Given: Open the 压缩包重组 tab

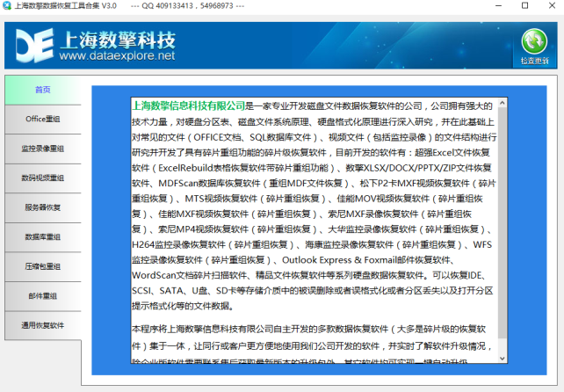Looking at the screenshot, I should 43,266.
